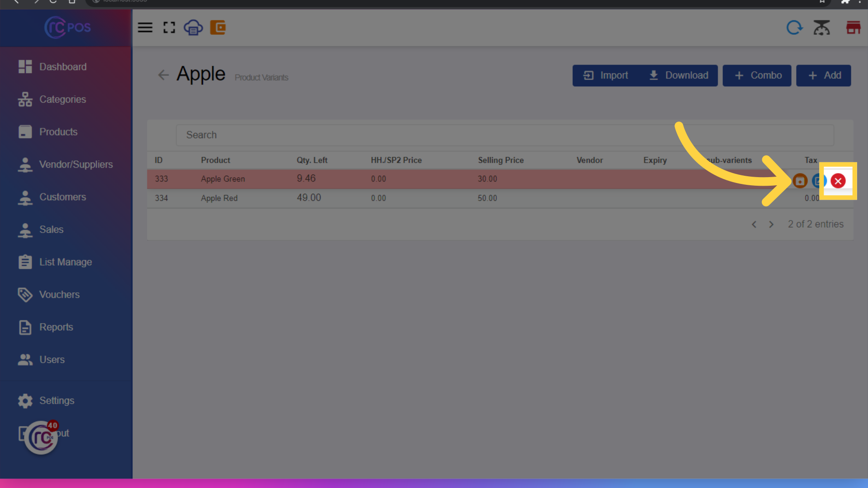Go to next page of entries

click(x=771, y=225)
